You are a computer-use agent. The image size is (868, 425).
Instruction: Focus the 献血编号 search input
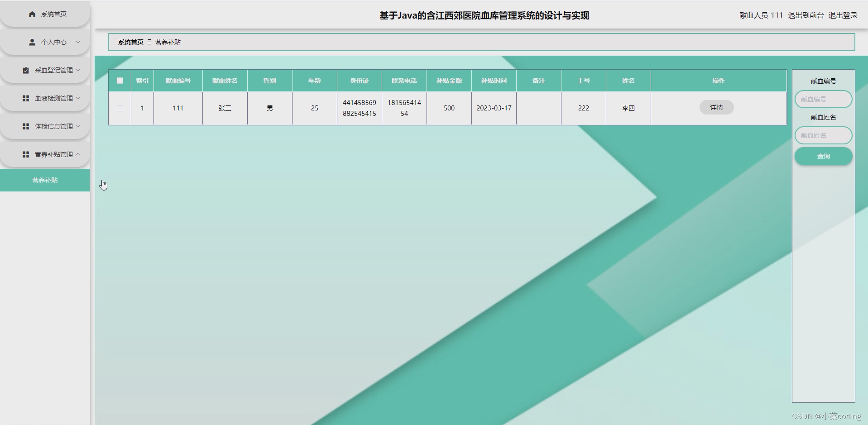click(x=823, y=99)
